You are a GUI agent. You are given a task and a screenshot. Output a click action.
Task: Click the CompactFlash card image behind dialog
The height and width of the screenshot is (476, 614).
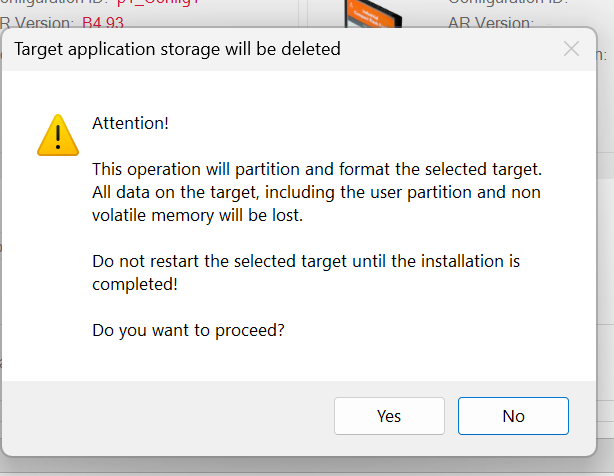[x=373, y=14]
